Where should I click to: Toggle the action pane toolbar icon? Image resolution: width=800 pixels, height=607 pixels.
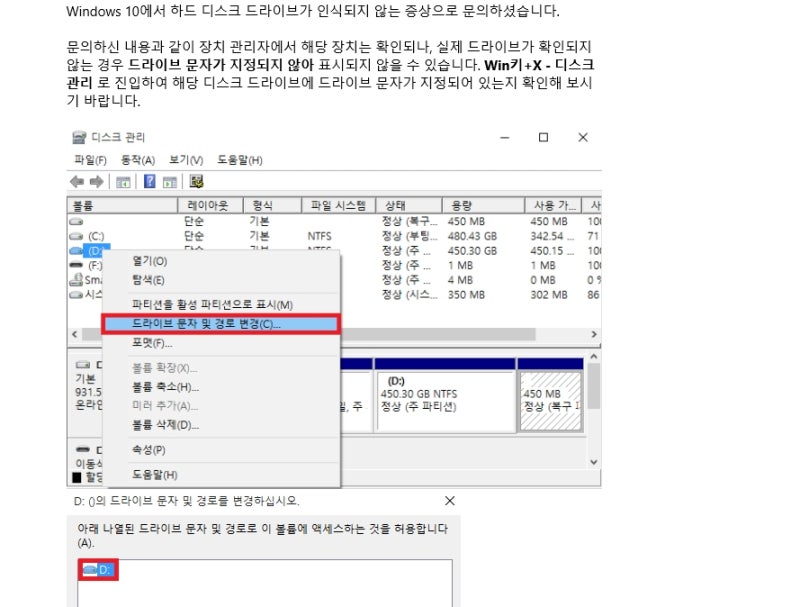[x=169, y=182]
